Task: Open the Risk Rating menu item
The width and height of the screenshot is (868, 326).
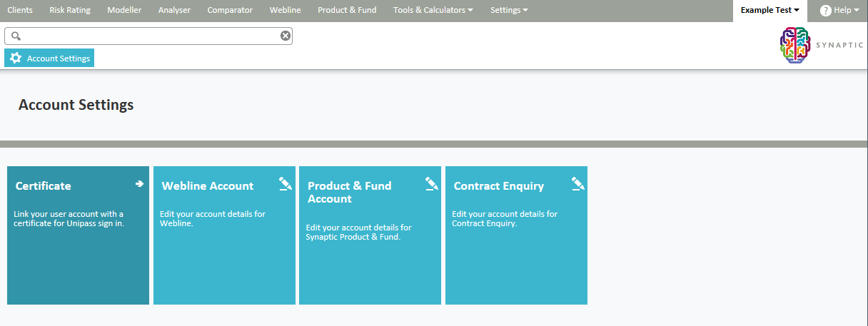Action: point(70,10)
